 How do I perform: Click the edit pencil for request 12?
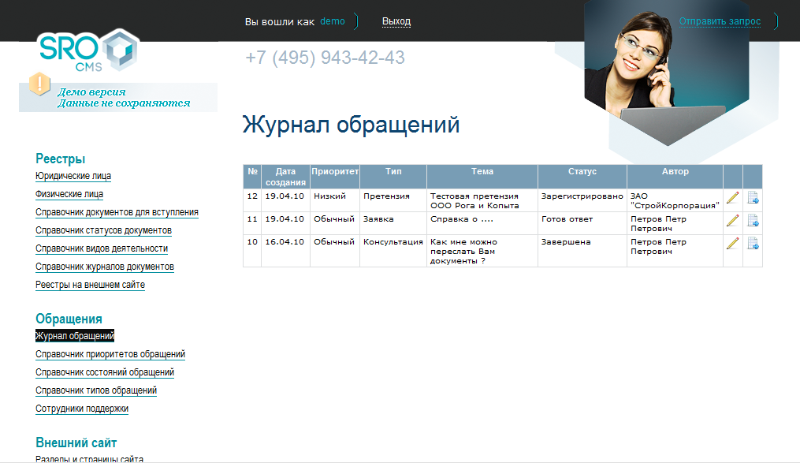(732, 197)
